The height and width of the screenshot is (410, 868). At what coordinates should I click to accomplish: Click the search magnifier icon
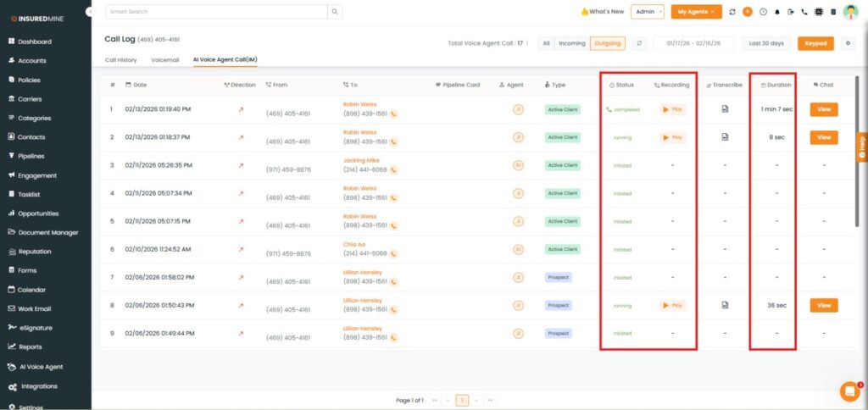coord(336,12)
